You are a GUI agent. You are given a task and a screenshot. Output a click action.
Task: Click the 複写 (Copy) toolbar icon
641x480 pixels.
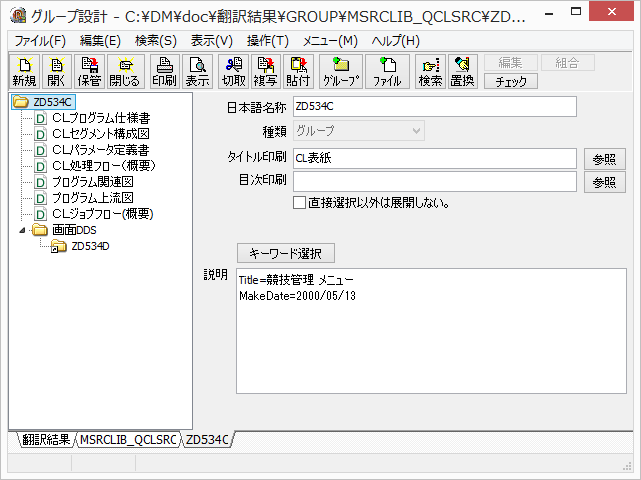(x=266, y=72)
